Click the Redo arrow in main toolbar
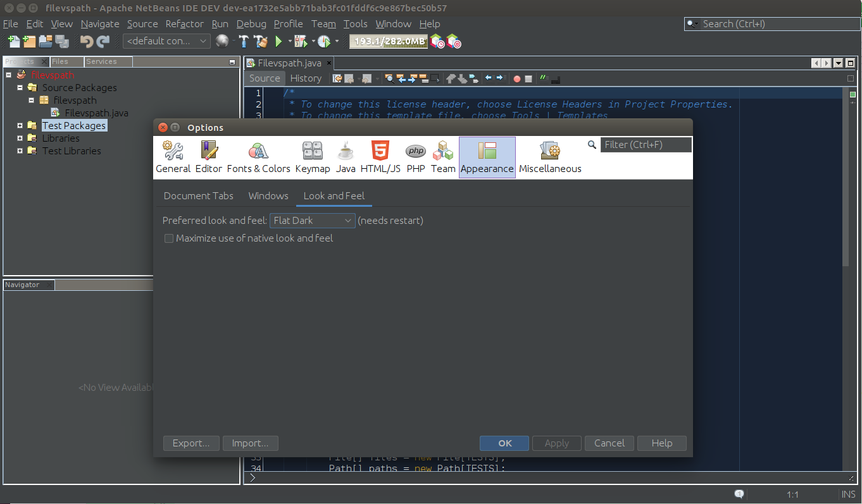The width and height of the screenshot is (862, 504). pyautogui.click(x=103, y=42)
